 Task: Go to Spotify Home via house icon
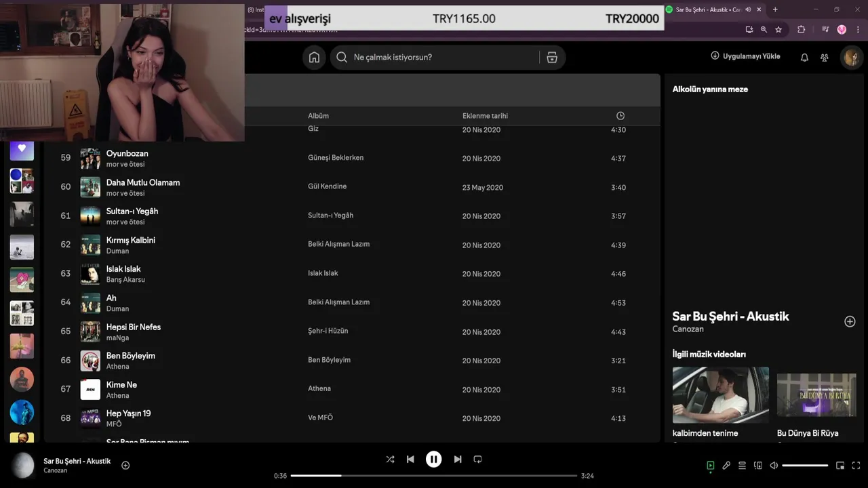pos(314,58)
